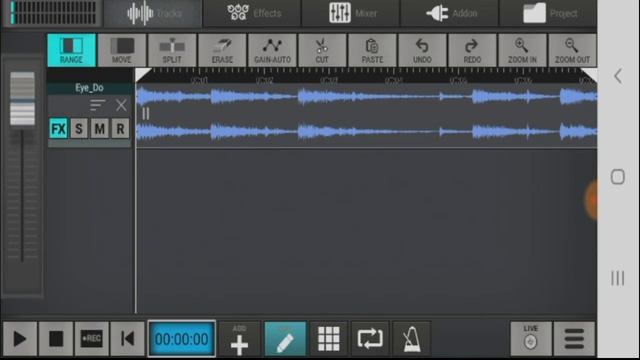Zoom out of the timeline
This screenshot has height=360, width=640.
click(x=572, y=50)
